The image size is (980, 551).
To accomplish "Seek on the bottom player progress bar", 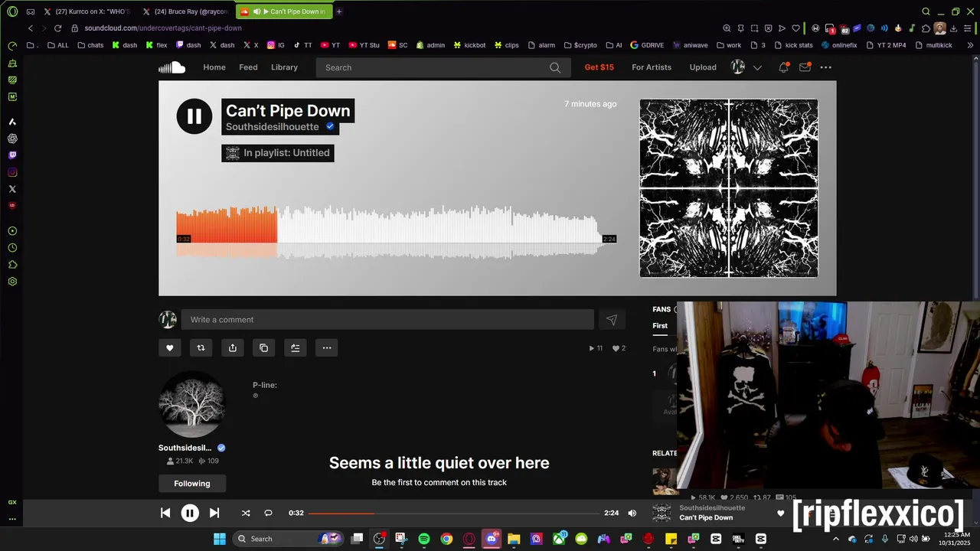I will 453,514.
